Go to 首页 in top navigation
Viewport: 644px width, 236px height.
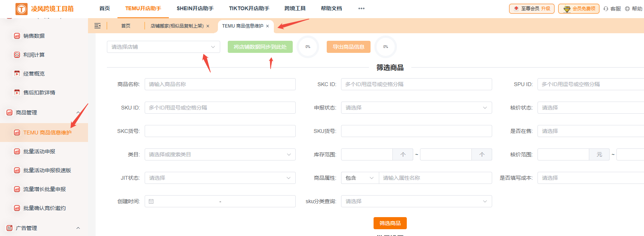pos(105,8)
